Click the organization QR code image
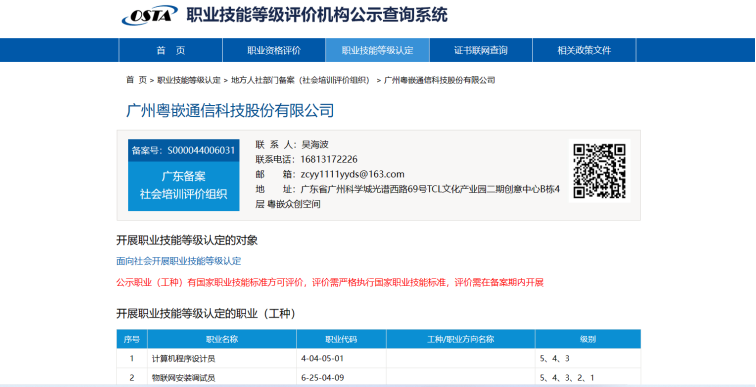Image resolution: width=756 pixels, height=387 pixels. [599, 171]
